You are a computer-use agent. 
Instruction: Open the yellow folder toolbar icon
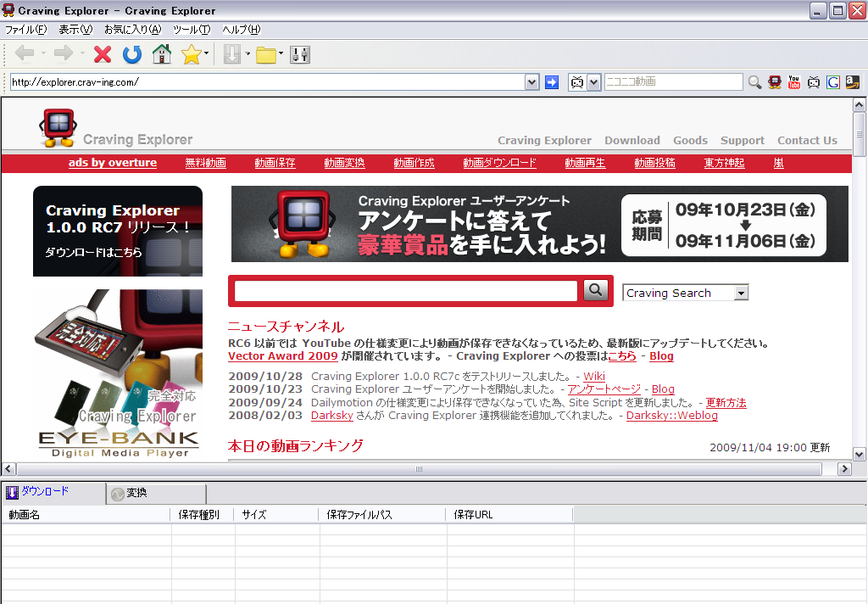(x=265, y=54)
